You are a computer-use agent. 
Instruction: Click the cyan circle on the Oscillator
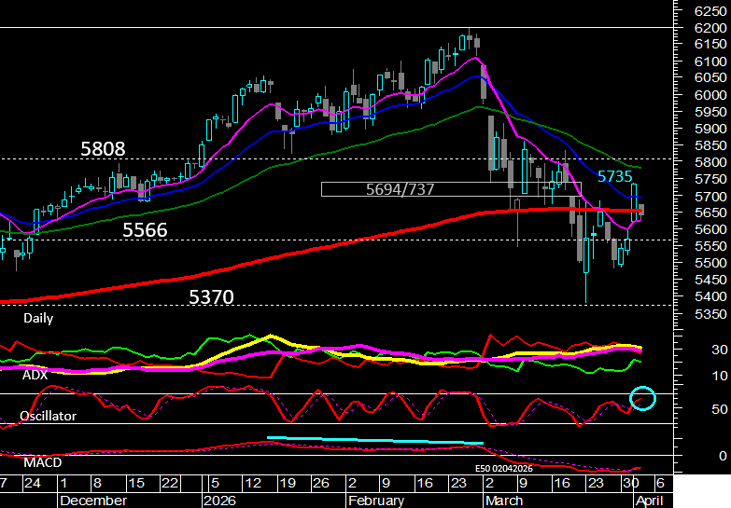click(x=643, y=398)
